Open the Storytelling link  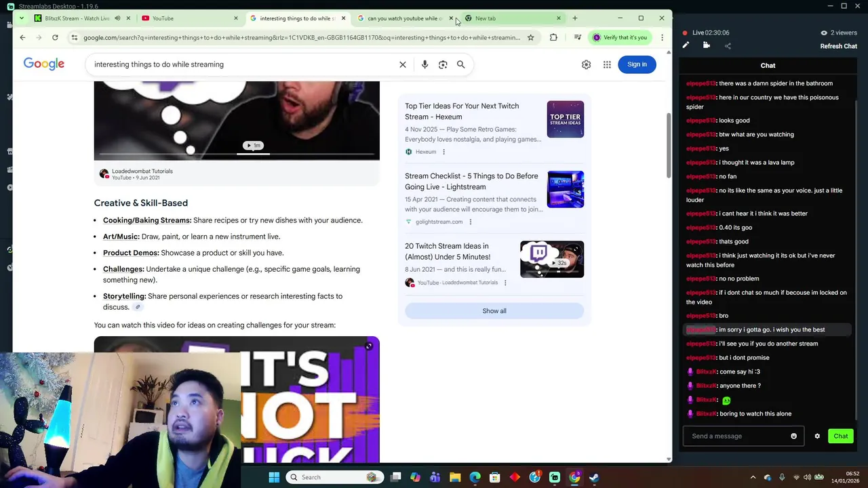(x=125, y=296)
